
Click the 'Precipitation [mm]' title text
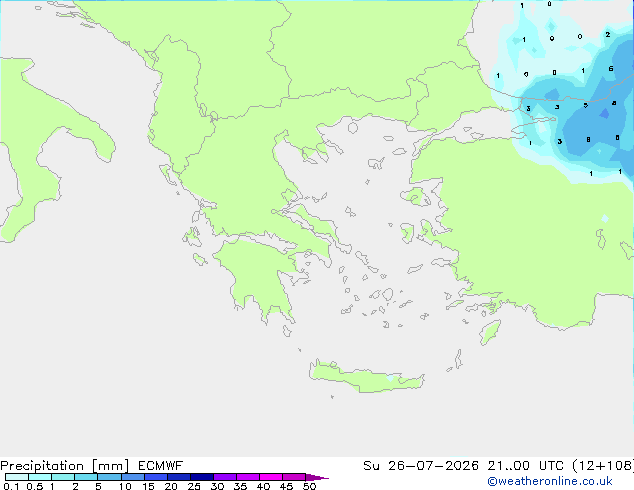[65, 466]
